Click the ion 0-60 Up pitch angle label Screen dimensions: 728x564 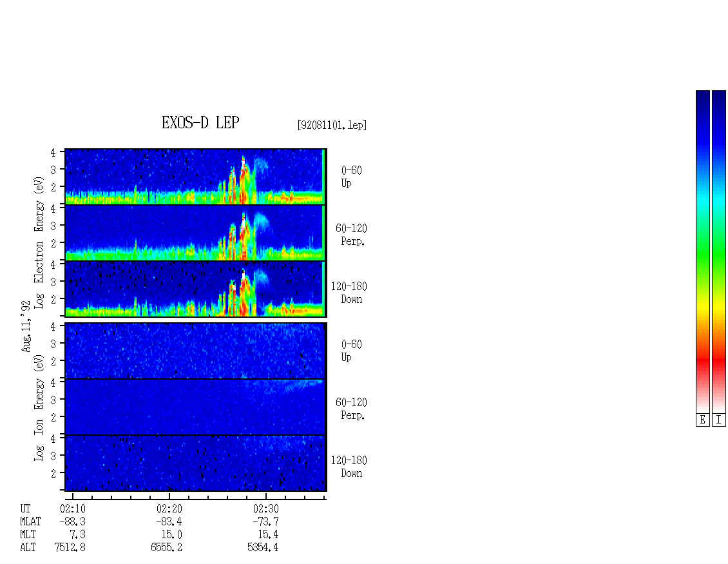pyautogui.click(x=352, y=351)
